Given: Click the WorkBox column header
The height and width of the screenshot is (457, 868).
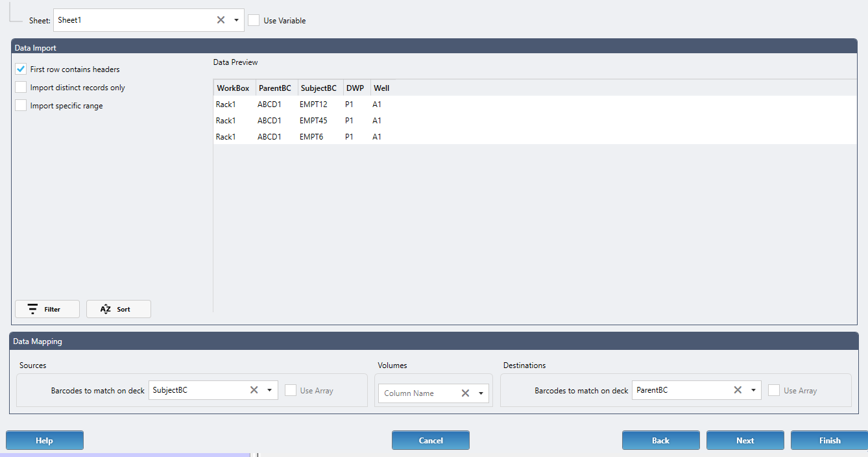Looking at the screenshot, I should [x=233, y=88].
